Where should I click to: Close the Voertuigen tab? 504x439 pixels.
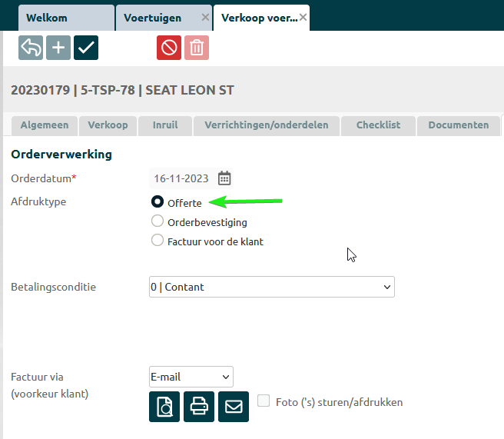pos(204,17)
